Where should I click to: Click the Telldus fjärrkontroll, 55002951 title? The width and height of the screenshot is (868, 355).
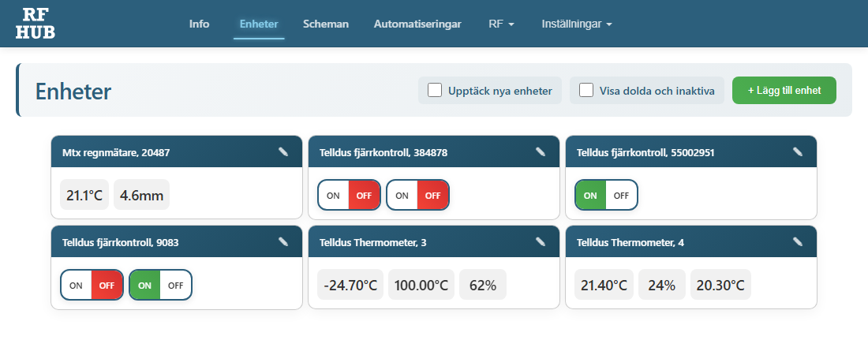[645, 152]
